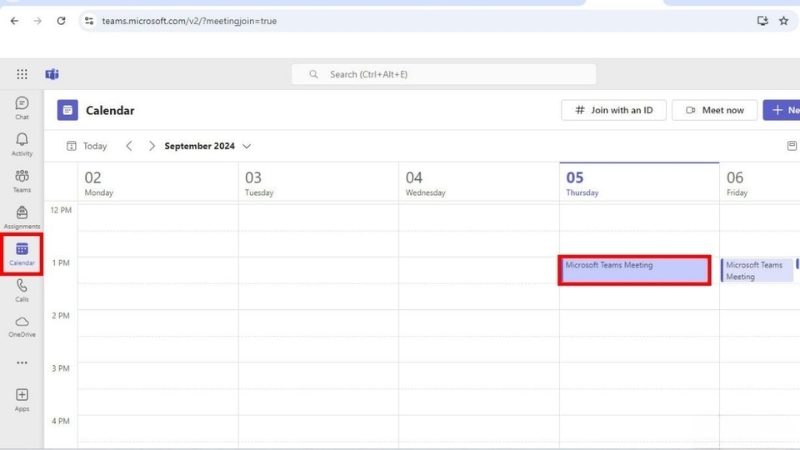Select the 04 Wednesday column header

[x=479, y=183]
